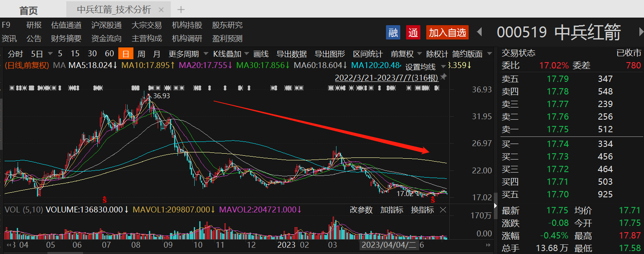This screenshot has width=644, height=254.
Task: Pin the date range with pushpin icon
Action: pos(443,77)
